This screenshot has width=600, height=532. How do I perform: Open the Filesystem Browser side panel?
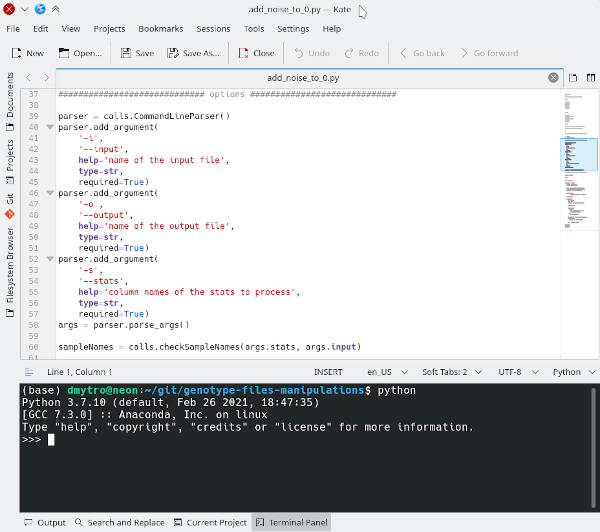[10, 272]
